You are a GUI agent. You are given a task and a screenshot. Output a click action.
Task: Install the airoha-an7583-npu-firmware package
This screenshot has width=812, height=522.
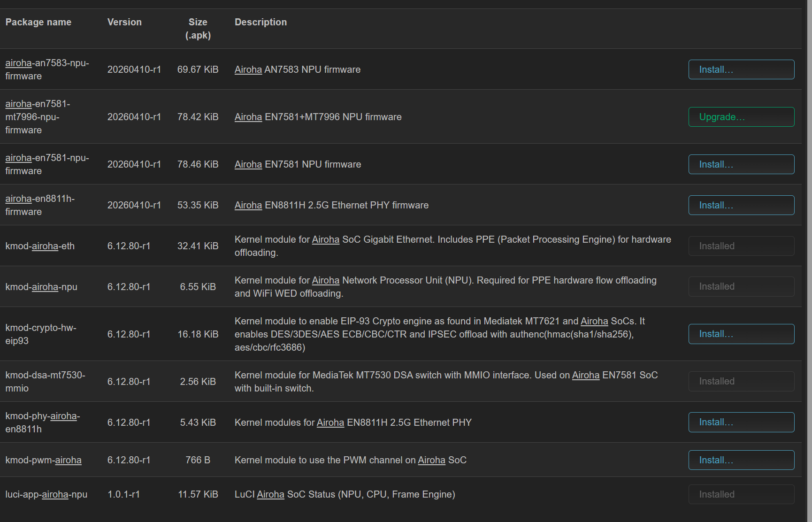pos(741,69)
